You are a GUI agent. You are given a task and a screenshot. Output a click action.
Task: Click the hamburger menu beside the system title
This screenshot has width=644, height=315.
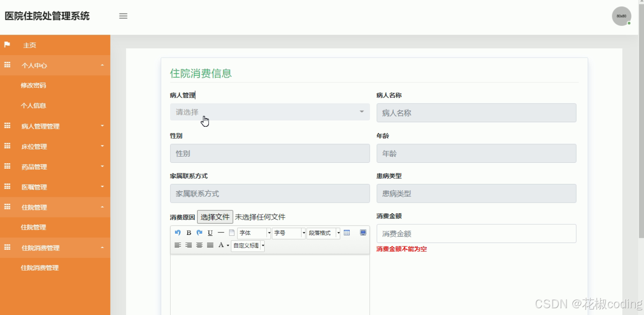pos(123,16)
